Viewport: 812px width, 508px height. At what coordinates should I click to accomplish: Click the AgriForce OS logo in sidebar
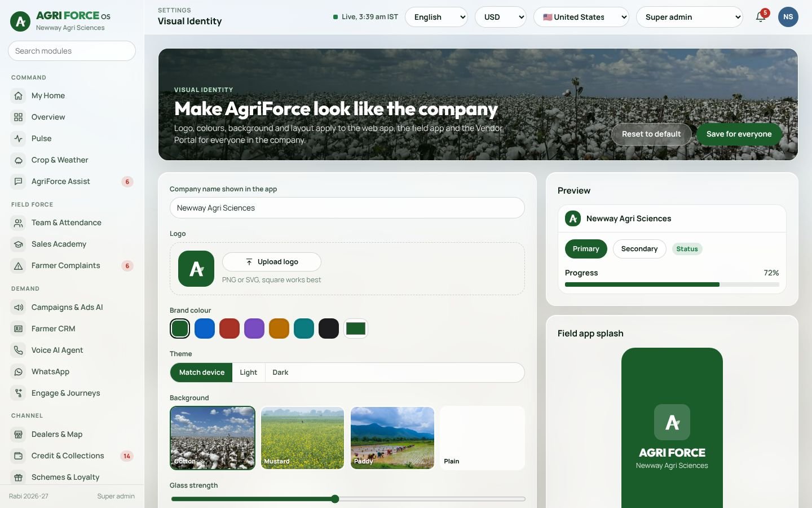point(21,22)
